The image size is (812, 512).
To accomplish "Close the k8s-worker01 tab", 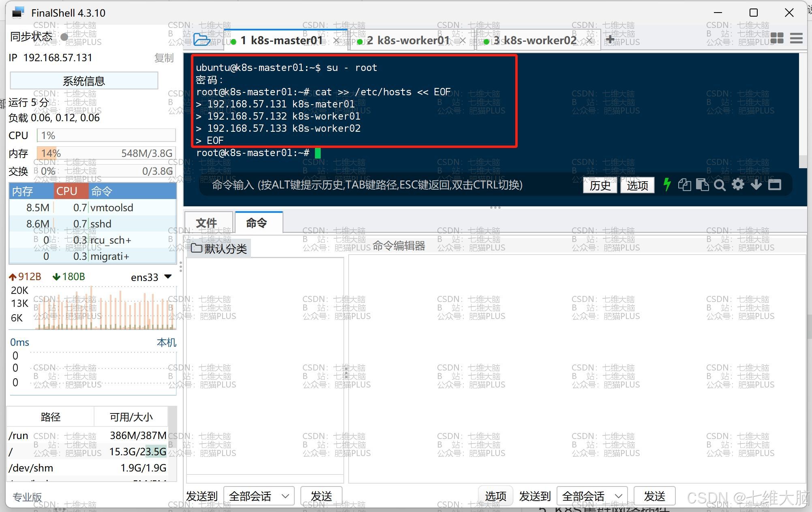I will point(463,41).
